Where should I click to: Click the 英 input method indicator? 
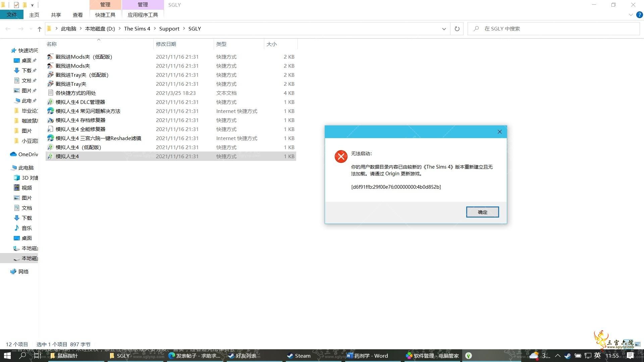[597, 356]
